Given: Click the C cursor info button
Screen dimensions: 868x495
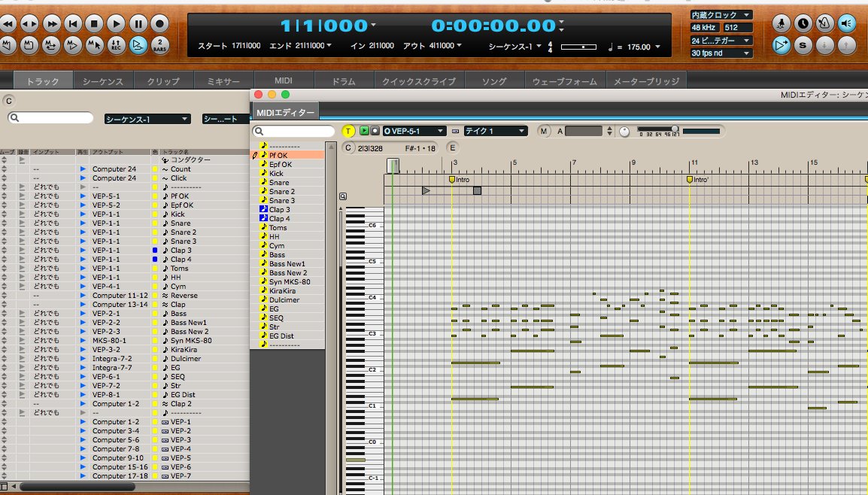Looking at the screenshot, I should [x=348, y=148].
